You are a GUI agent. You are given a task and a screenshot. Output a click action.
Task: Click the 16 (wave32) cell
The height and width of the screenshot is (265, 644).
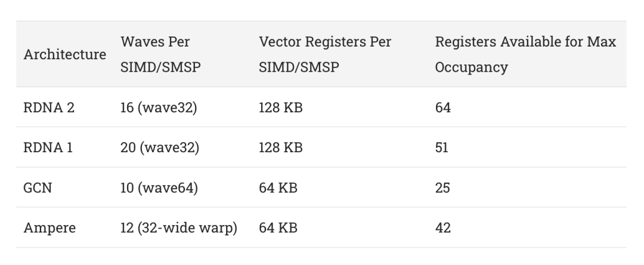point(159,107)
